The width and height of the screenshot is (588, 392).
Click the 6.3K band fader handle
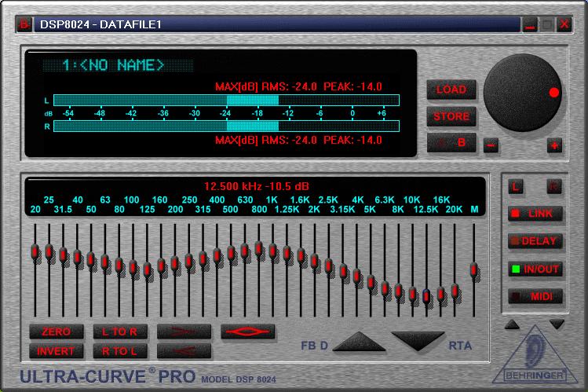point(385,288)
